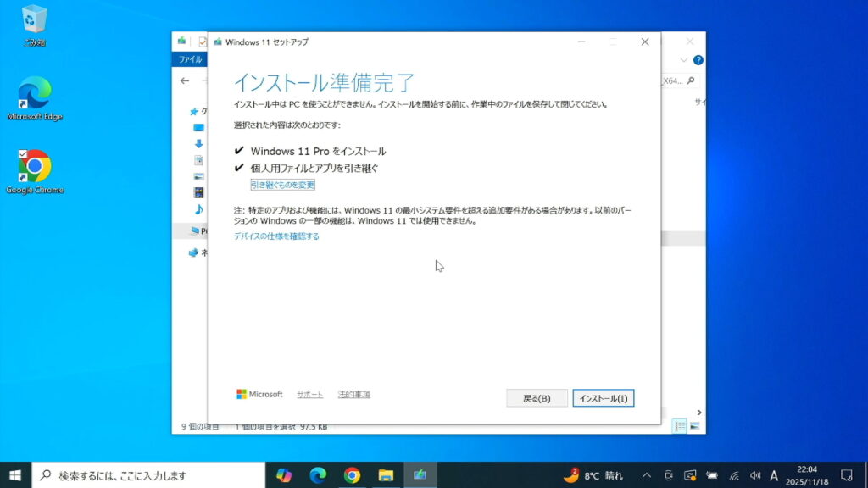Screen dimensions: 868x488
Task: Click the taskbar search box
Action: coord(148,475)
